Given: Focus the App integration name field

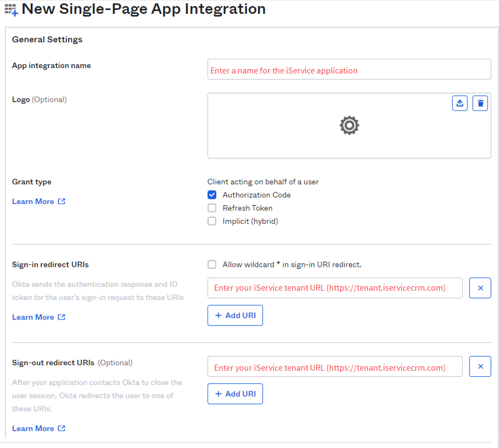Looking at the screenshot, I should click(x=349, y=69).
